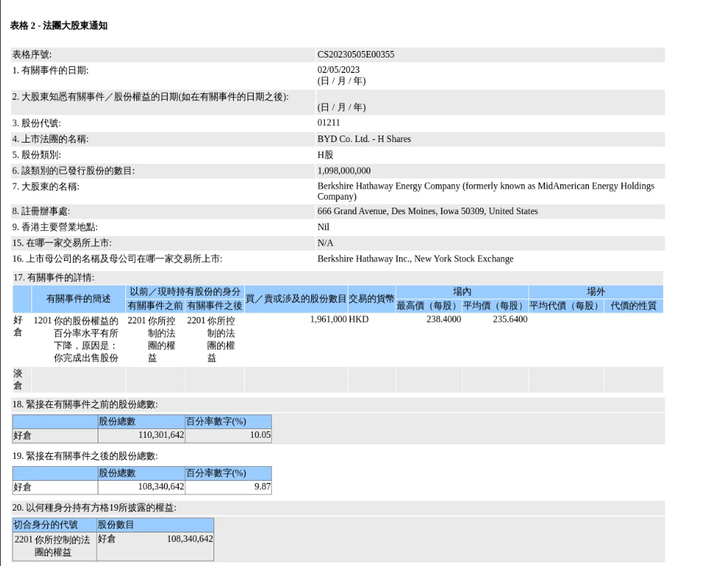
Task: Click the 6. 該類別的已發行股份的數目 label
Action: (74, 171)
